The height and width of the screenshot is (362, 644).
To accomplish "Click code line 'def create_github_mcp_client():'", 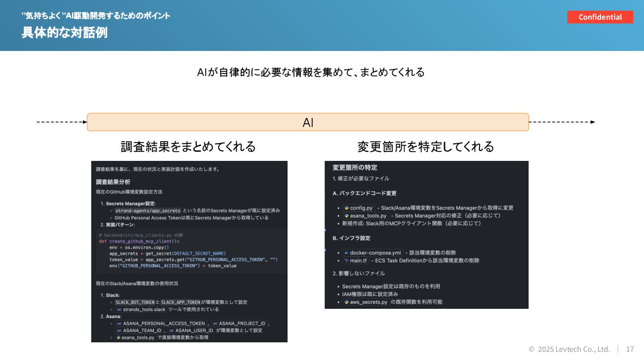I will [139, 241].
